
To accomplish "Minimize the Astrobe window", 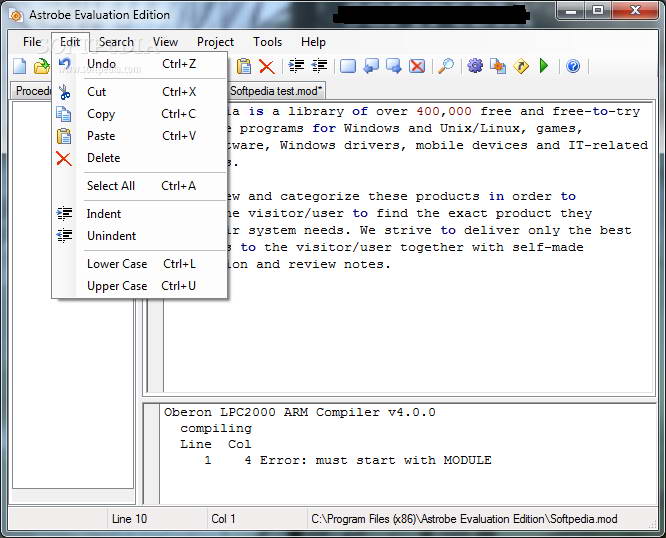I will coord(571,11).
